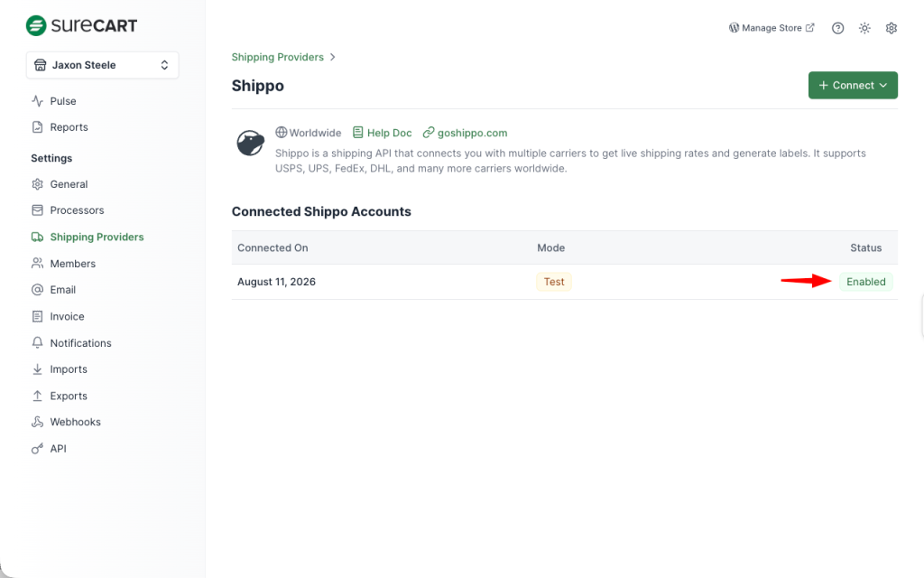Screen dimensions: 924x578
Task: Open Webhooks settings
Action: 75,422
